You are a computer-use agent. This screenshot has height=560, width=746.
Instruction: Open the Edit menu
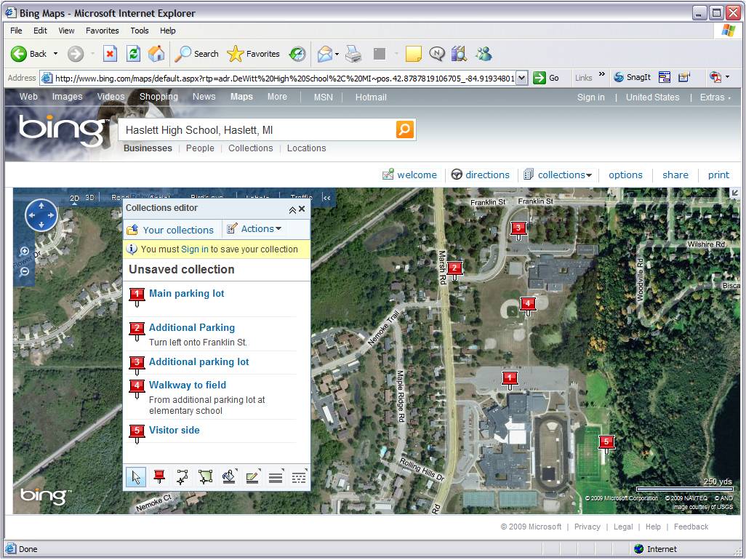coord(40,31)
